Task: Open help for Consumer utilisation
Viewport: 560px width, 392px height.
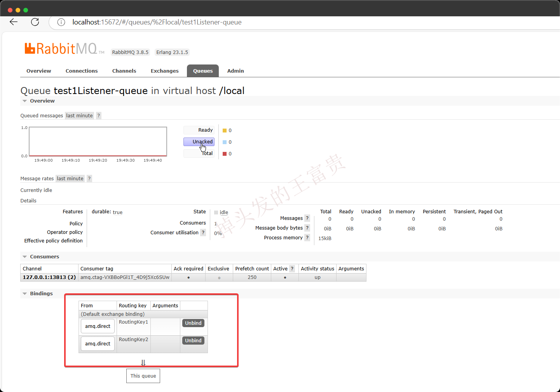Action: [203, 232]
